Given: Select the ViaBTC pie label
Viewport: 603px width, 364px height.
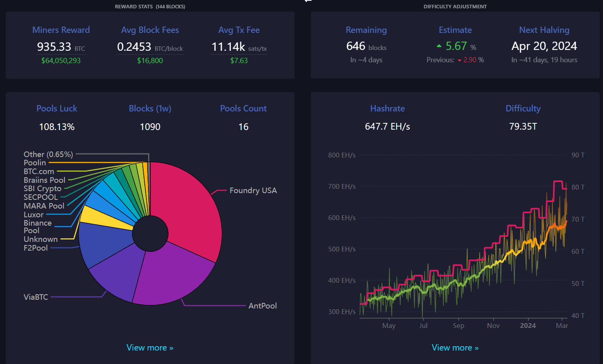Looking at the screenshot, I should pos(36,297).
